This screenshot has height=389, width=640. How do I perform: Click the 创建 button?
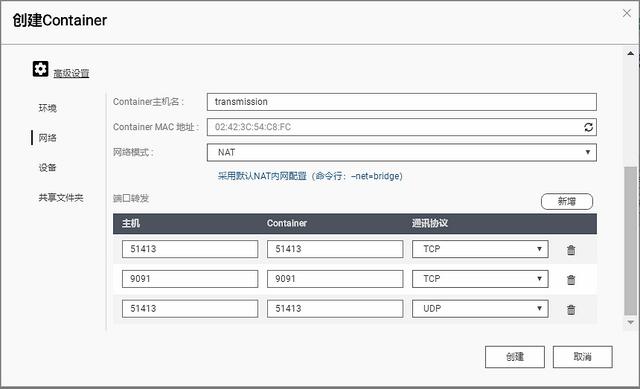tap(515, 357)
